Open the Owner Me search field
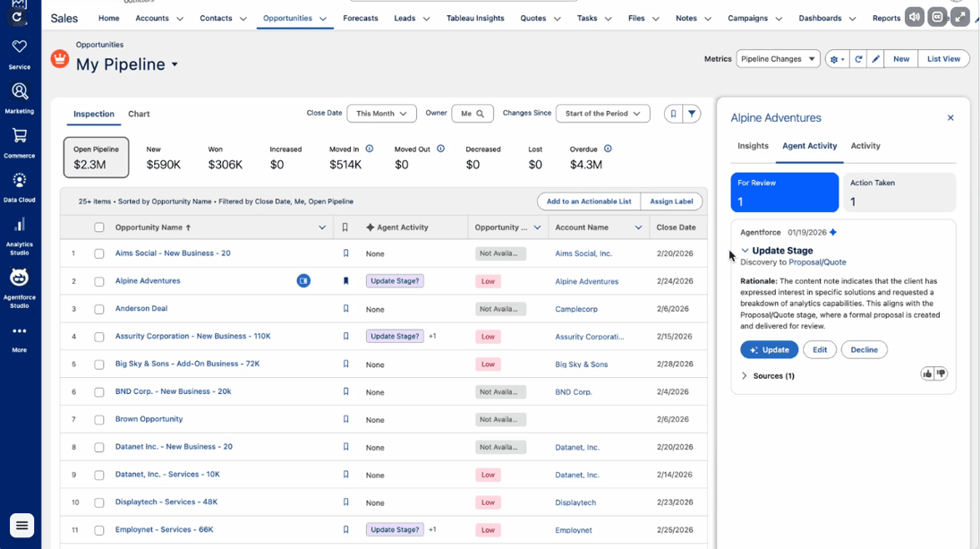 pos(473,114)
